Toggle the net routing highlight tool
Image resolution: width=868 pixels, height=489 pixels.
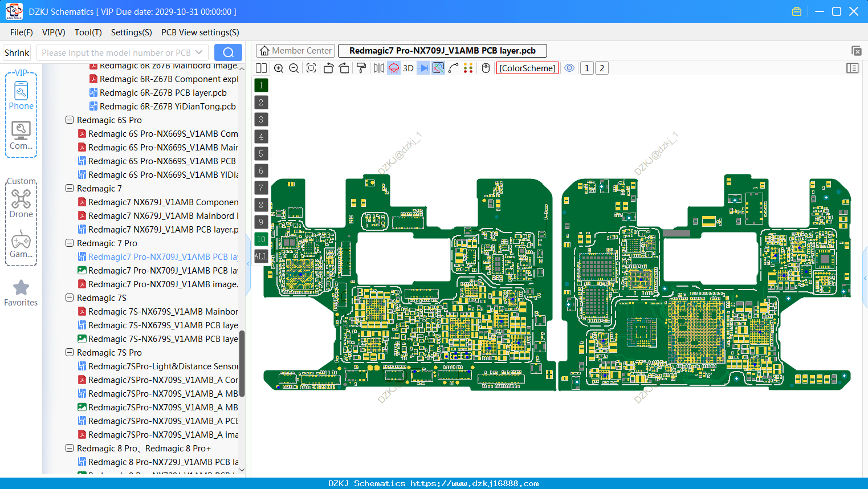coord(438,68)
